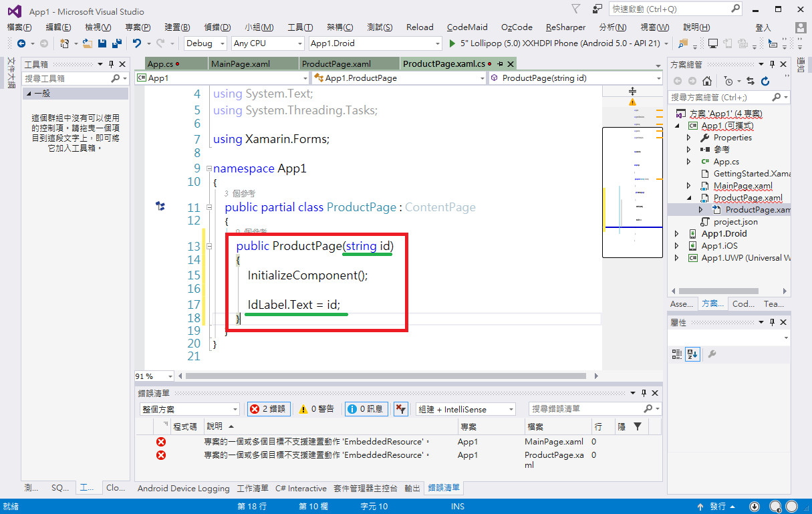
Task: Click the error list column filter funnel
Action: point(638,426)
